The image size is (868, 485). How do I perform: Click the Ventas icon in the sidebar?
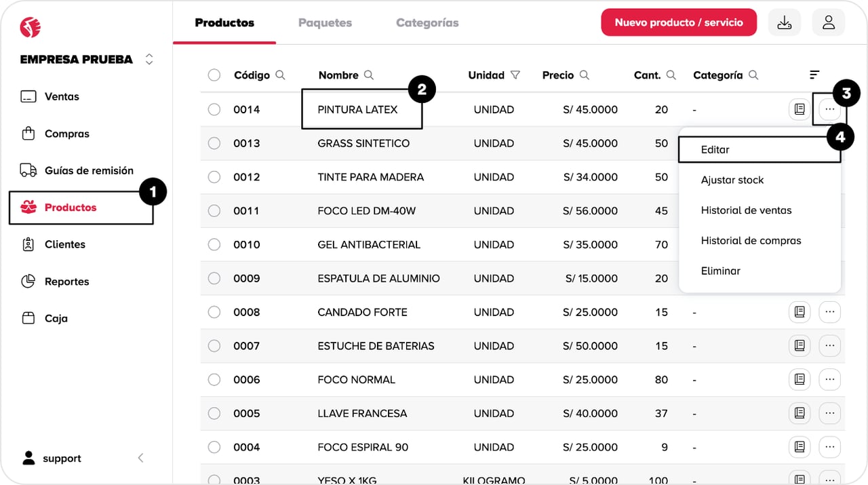pyautogui.click(x=28, y=96)
